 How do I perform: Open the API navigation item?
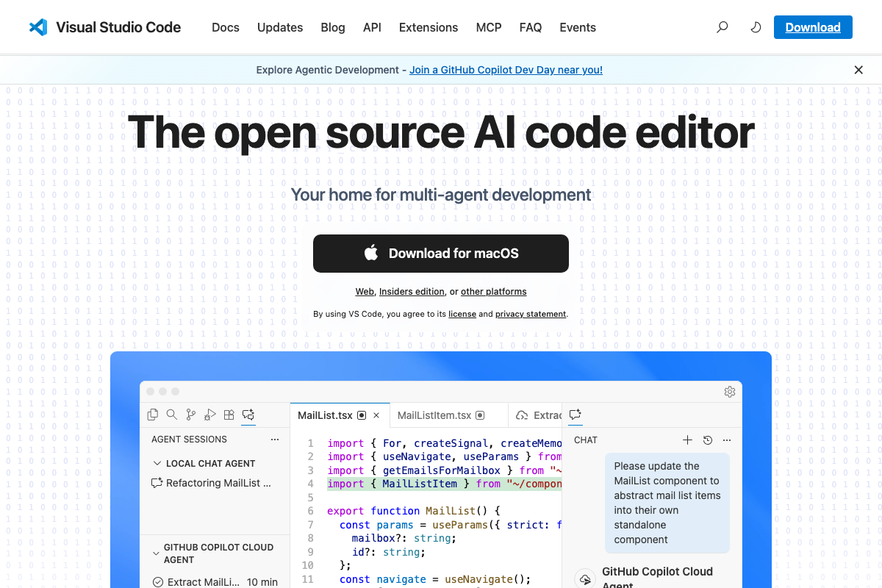(x=372, y=27)
